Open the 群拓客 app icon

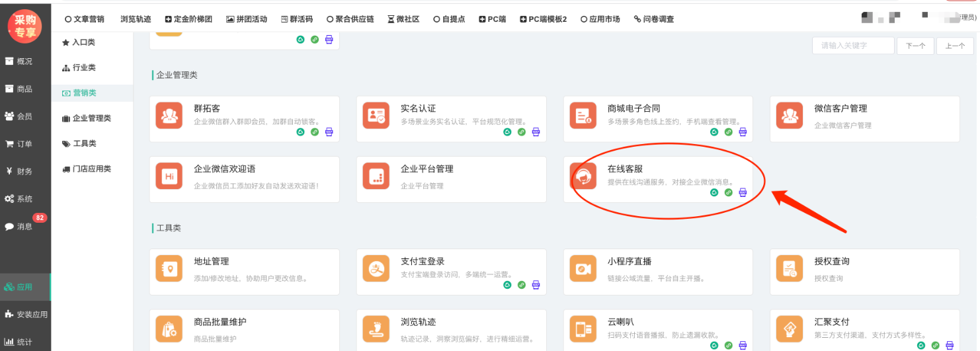point(169,115)
